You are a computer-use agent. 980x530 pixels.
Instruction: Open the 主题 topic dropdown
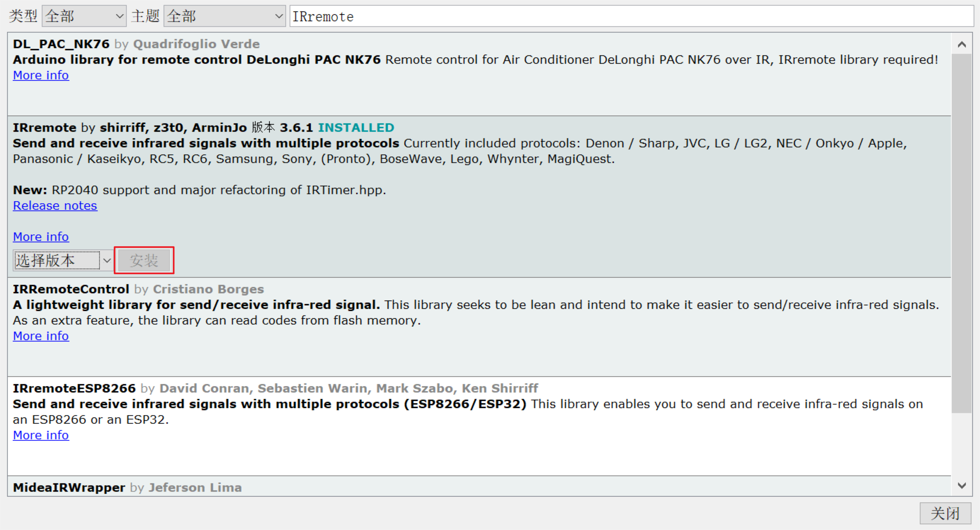pos(224,16)
